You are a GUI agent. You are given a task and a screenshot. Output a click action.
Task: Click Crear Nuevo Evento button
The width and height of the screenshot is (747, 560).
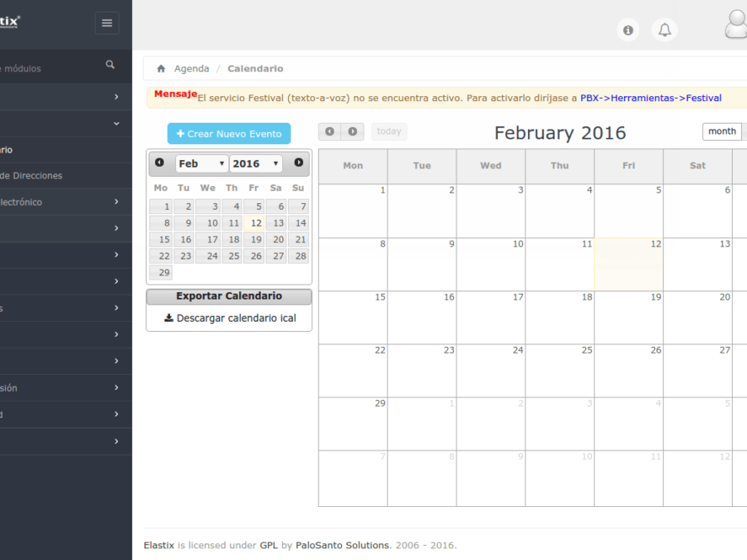229,134
